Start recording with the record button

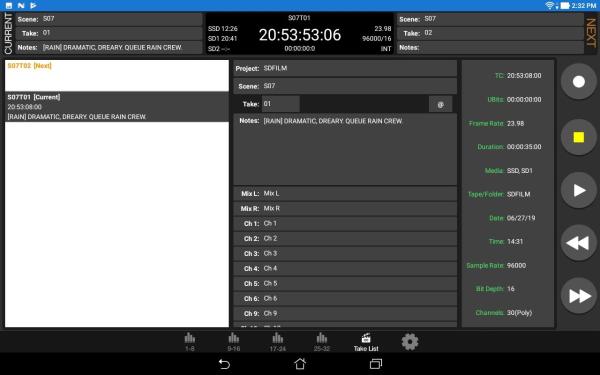click(579, 82)
